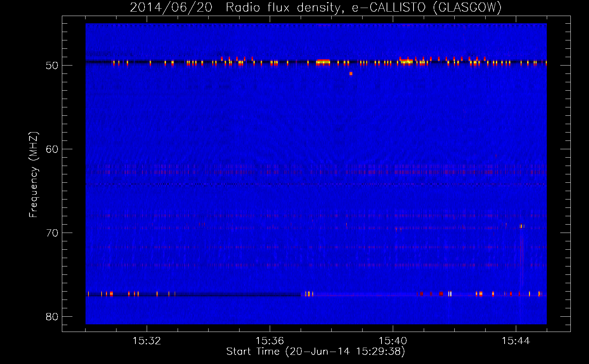Click the 15:32 time tick label
The width and height of the screenshot is (589, 364).
click(147, 341)
